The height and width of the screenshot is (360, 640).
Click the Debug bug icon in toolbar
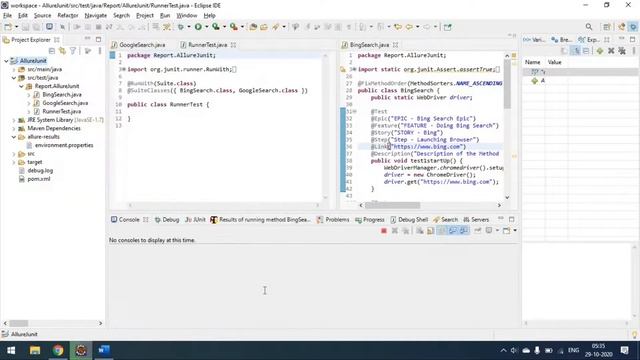[x=180, y=27]
